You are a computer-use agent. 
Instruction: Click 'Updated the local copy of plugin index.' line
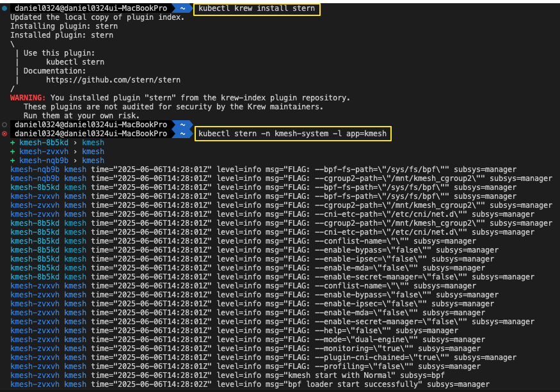tap(97, 17)
